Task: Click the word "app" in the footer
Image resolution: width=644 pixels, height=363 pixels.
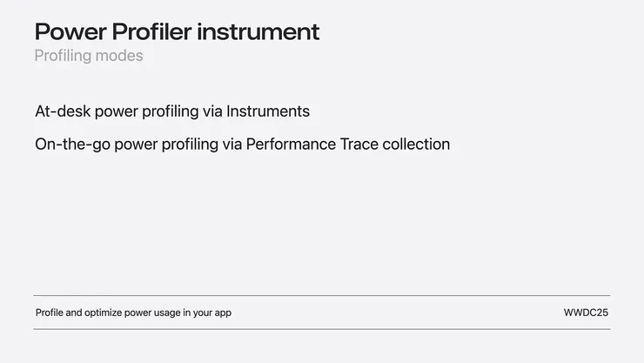Action: coord(222,313)
